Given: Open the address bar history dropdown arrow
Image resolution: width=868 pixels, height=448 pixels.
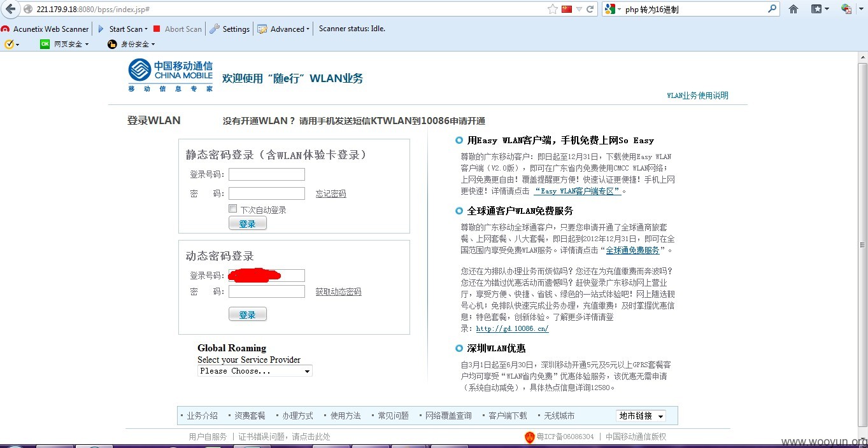Looking at the screenshot, I should click(579, 10).
